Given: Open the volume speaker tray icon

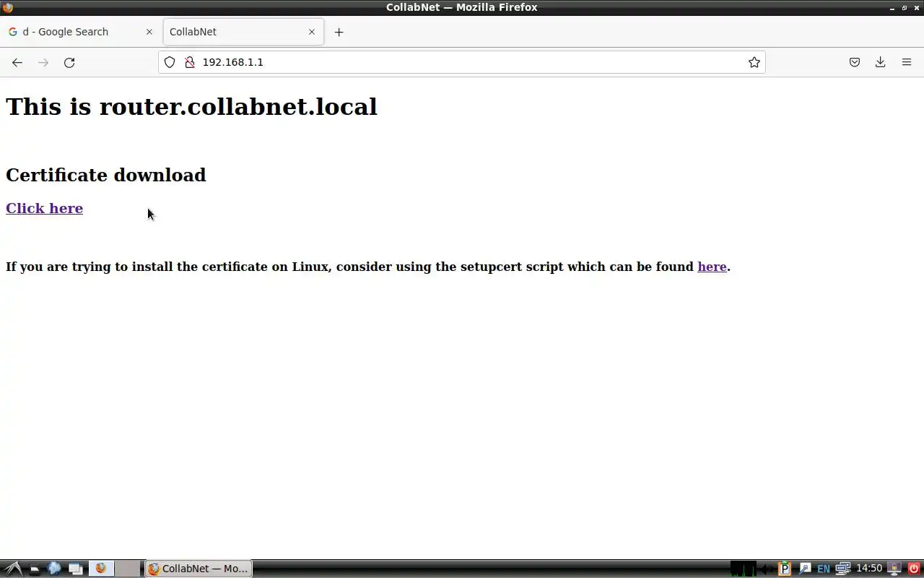Looking at the screenshot, I should point(767,569).
